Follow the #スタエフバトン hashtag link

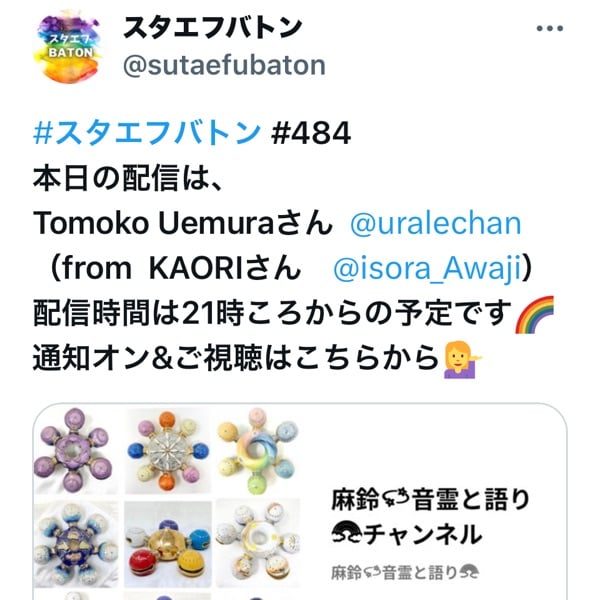click(147, 133)
